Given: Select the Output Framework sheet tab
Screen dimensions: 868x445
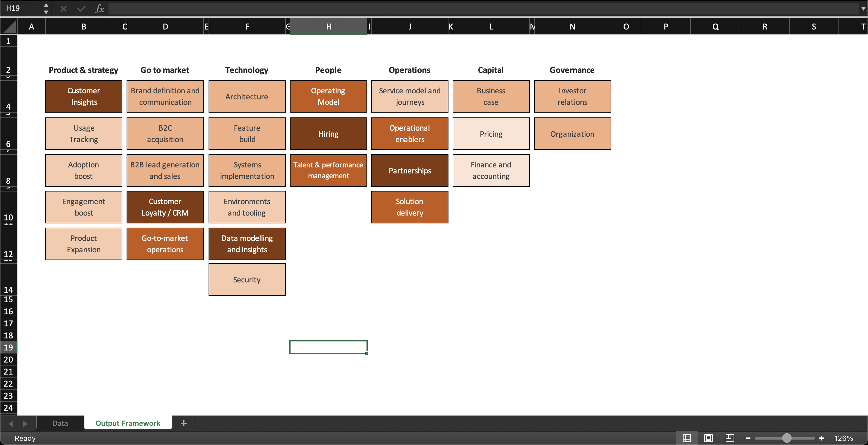Looking at the screenshot, I should [128, 423].
